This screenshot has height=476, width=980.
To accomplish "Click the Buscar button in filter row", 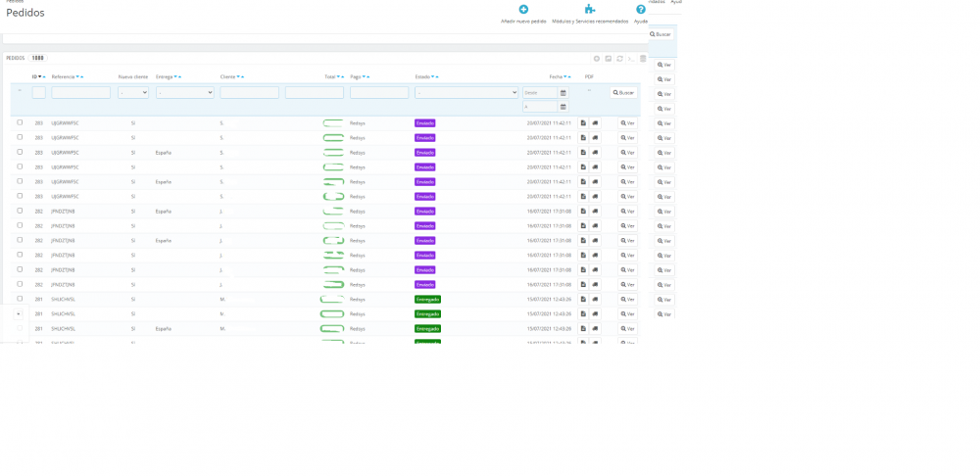I will coord(623,93).
